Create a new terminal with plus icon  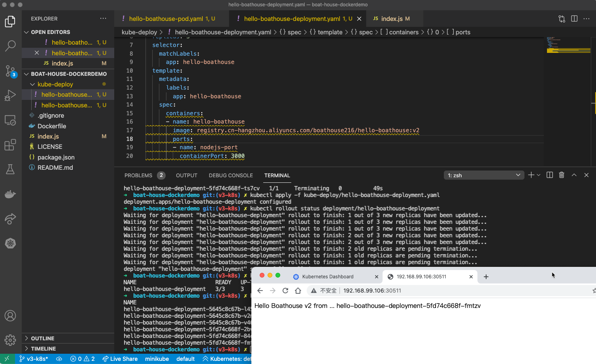coord(531,175)
